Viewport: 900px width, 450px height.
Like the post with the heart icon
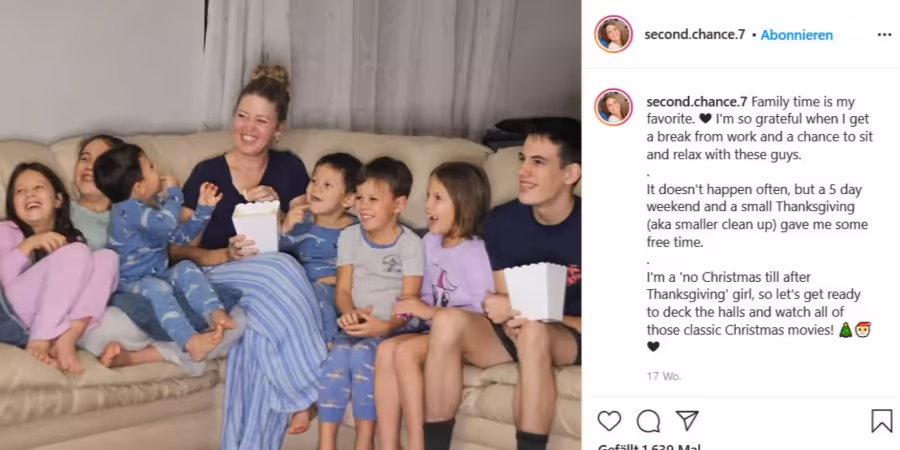tap(609, 421)
